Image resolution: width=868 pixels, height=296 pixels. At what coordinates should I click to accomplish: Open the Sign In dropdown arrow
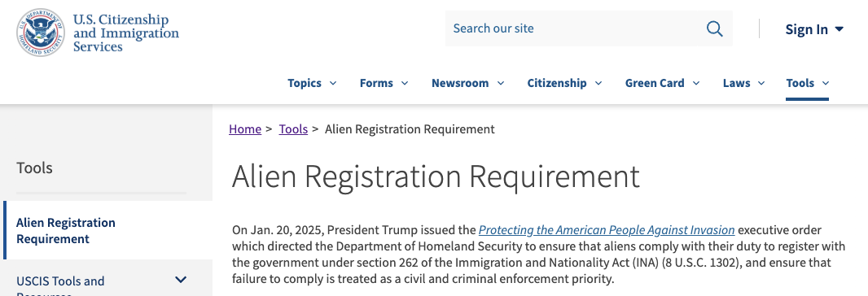(x=840, y=29)
